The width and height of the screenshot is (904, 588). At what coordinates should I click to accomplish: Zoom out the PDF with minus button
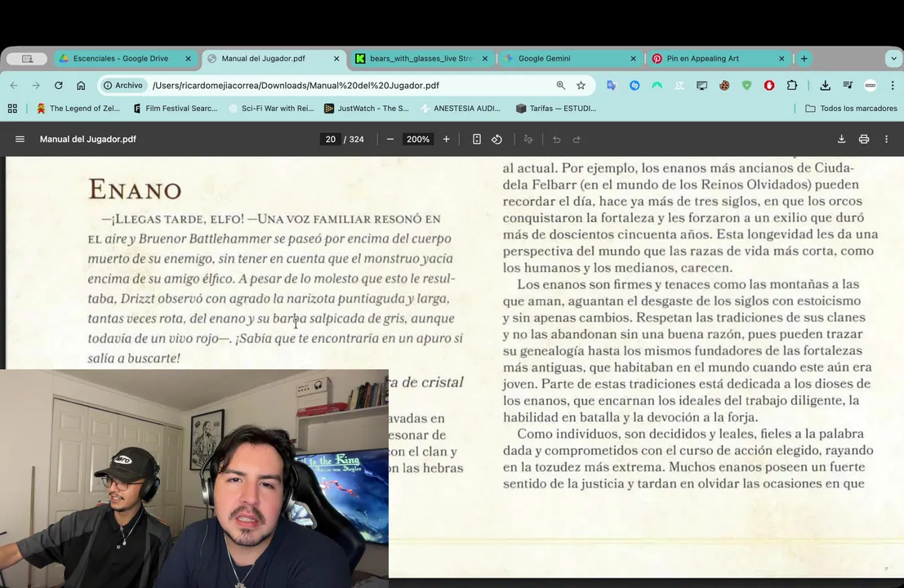click(x=390, y=139)
